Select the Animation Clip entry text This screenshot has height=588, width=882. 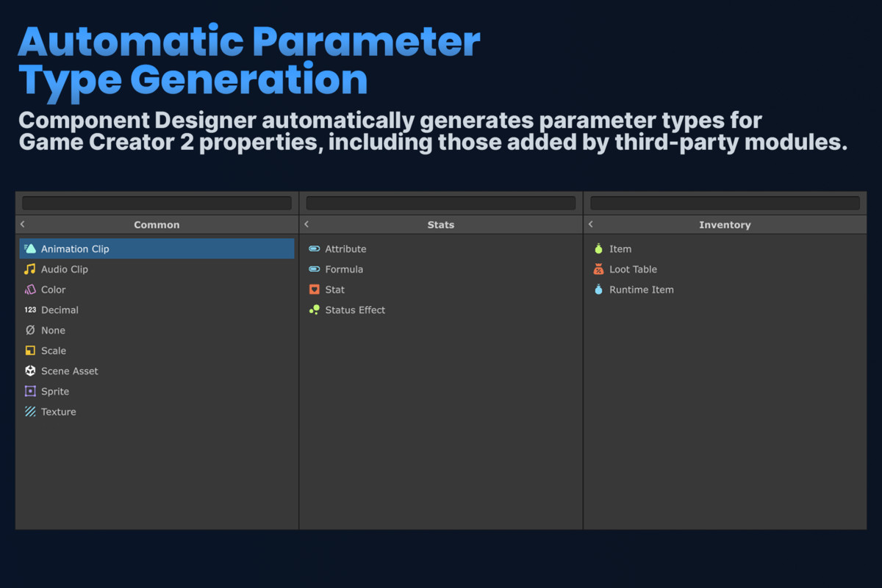(x=75, y=249)
